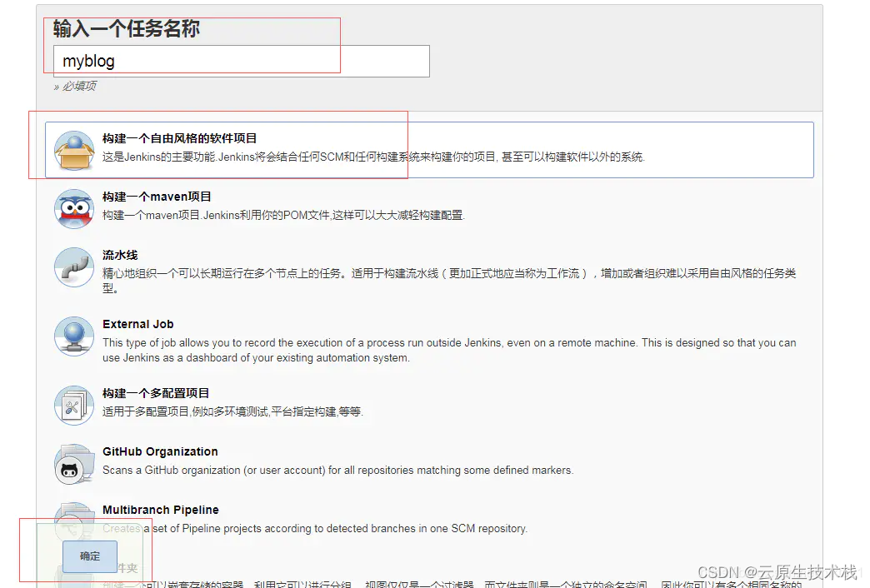The image size is (870, 588).
Task: Click the 确定 confirm button
Action: point(90,556)
